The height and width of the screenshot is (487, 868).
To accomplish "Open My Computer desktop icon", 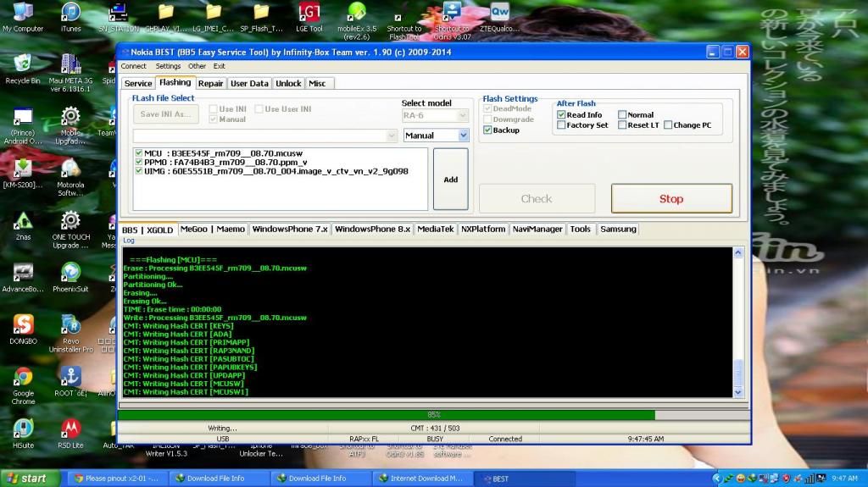I will (x=23, y=17).
